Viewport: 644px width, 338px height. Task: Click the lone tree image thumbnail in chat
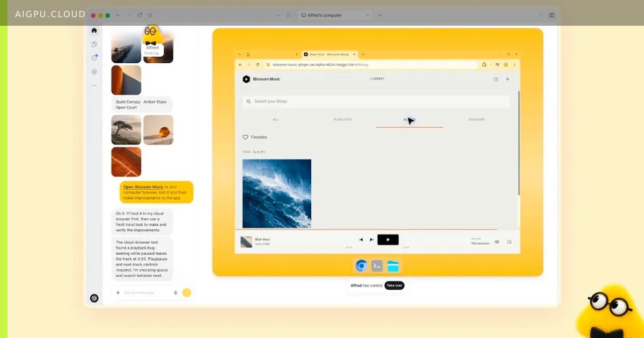coord(126,130)
